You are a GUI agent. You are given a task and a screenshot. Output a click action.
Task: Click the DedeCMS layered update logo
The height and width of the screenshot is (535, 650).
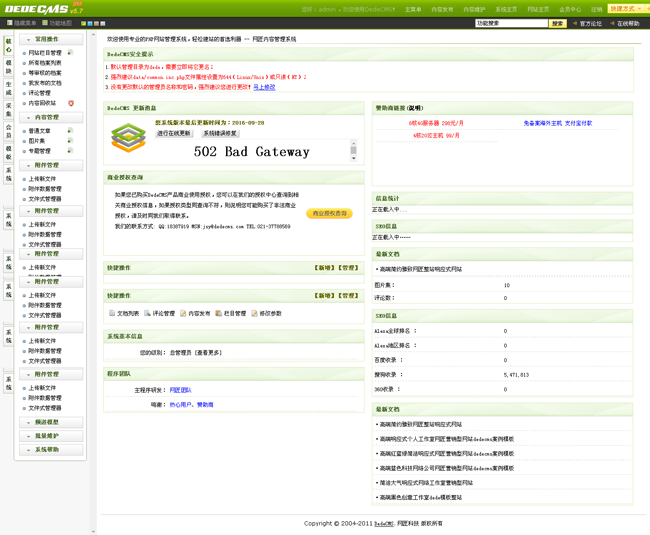click(x=128, y=139)
